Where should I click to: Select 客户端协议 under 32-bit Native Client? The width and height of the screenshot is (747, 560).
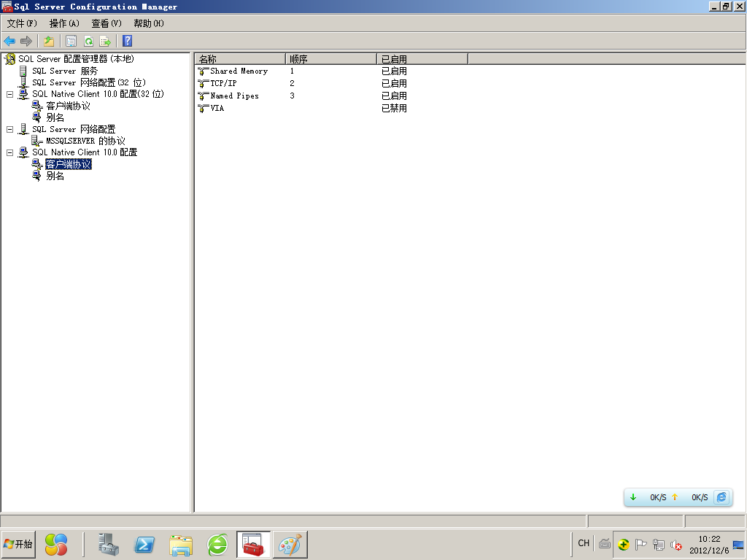pos(68,106)
